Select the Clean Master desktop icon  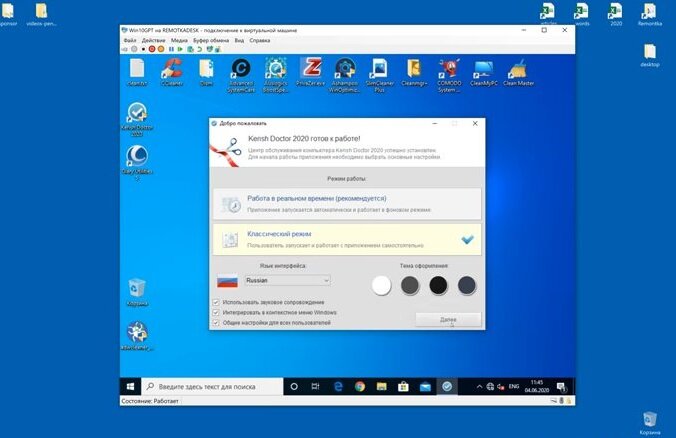pyautogui.click(x=518, y=73)
